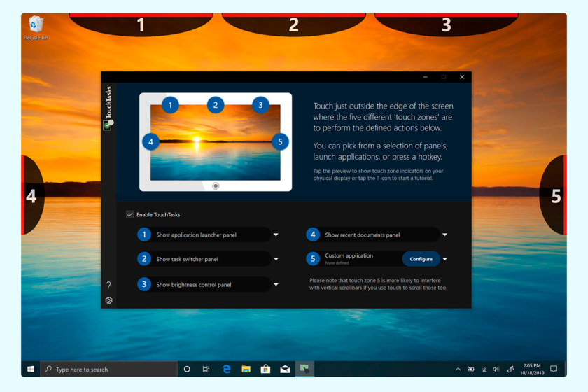The image size is (588, 392).
Task: Tap touch zone 1 at screen top
Action: 141,24
